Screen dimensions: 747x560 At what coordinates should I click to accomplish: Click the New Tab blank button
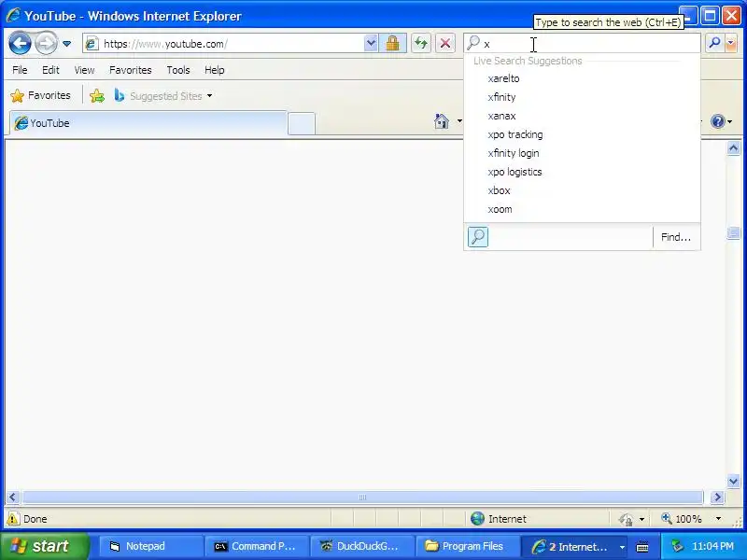(x=302, y=124)
